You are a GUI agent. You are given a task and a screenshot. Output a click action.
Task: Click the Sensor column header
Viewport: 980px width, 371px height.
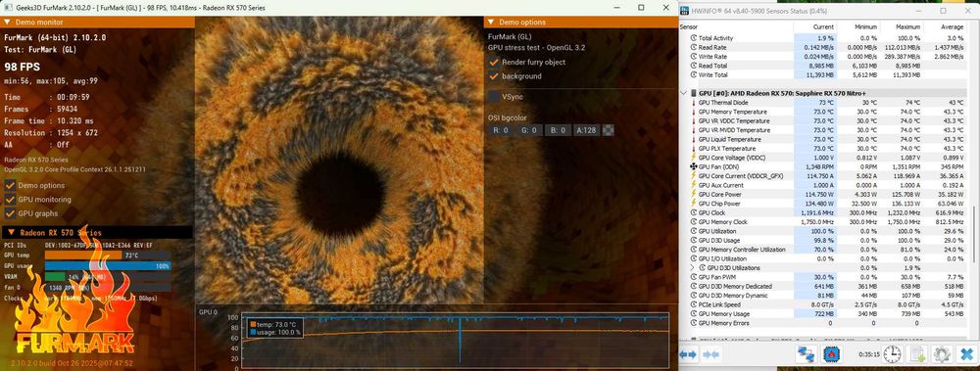[x=736, y=26]
